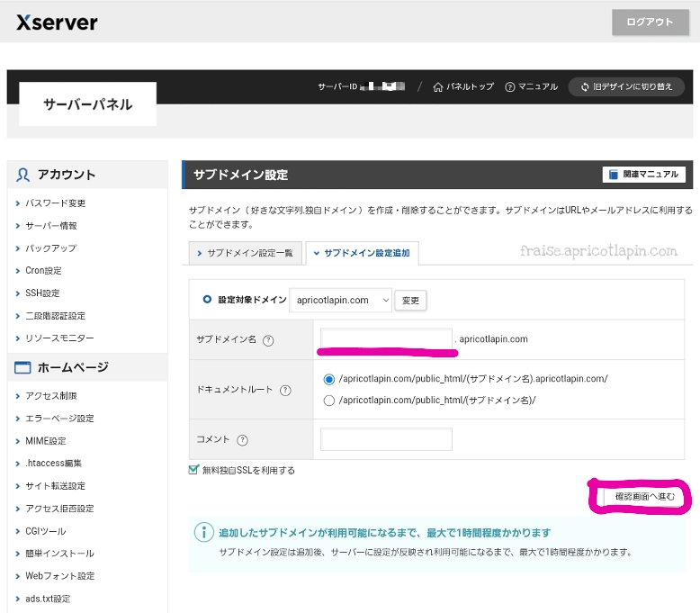Open CGIツール in sidebar
This screenshot has height=613, width=700.
click(46, 531)
